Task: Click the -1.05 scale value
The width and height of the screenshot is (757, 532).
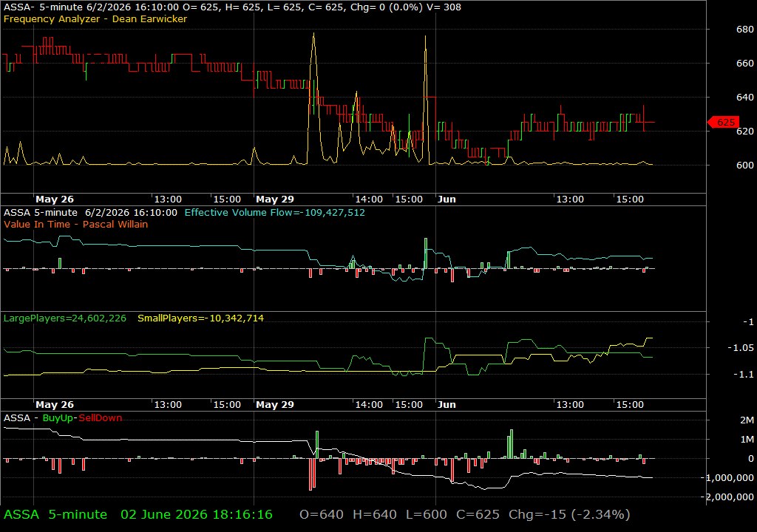Action: 741,347
